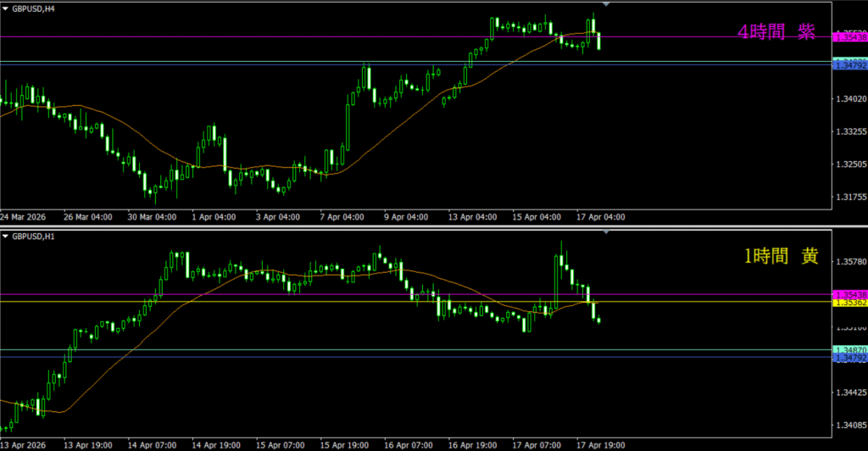This screenshot has width=868, height=451.
Task: Click the '15 Apr 07:00' time label on H1
Action: [280, 444]
